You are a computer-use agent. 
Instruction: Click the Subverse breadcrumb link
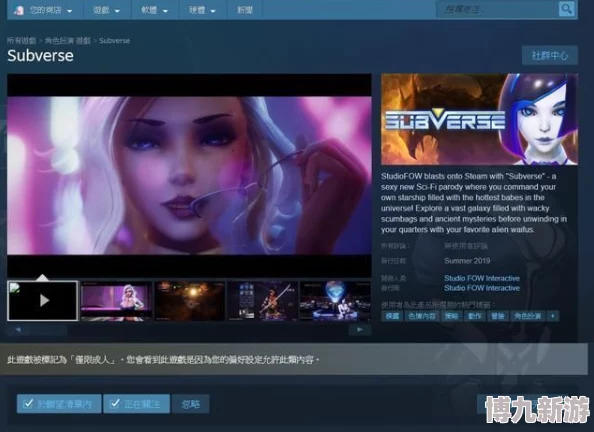(114, 41)
